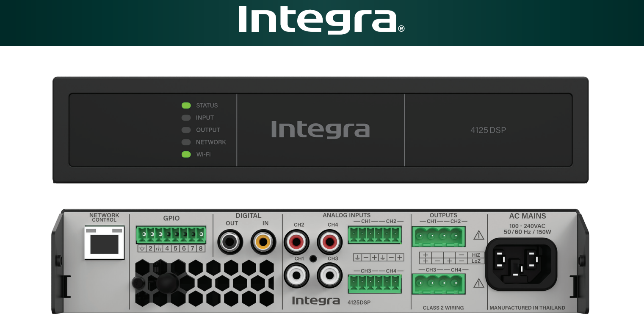The height and width of the screenshot is (336, 644).
Task: Click the red CH4 analog RCA input
Action: coord(329,242)
